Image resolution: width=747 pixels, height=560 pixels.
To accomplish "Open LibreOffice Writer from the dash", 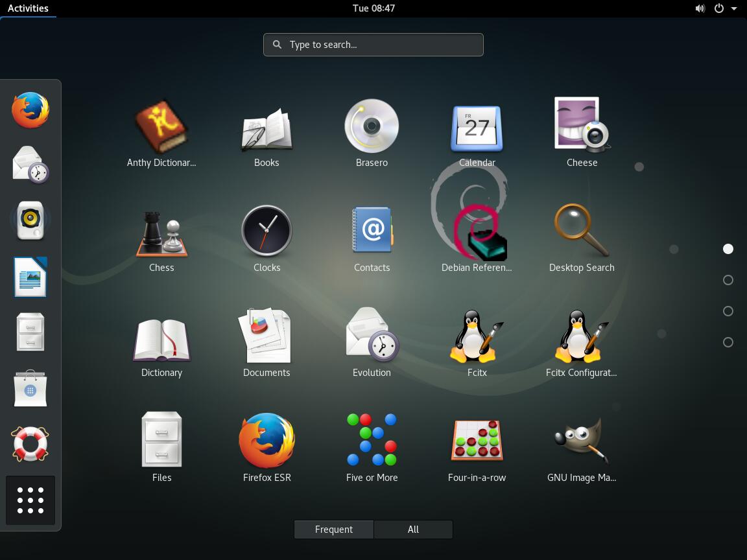I will pos(30,277).
